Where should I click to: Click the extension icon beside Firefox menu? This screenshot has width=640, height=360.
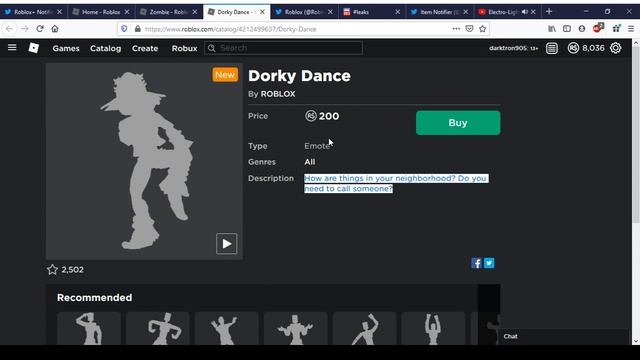pos(616,28)
